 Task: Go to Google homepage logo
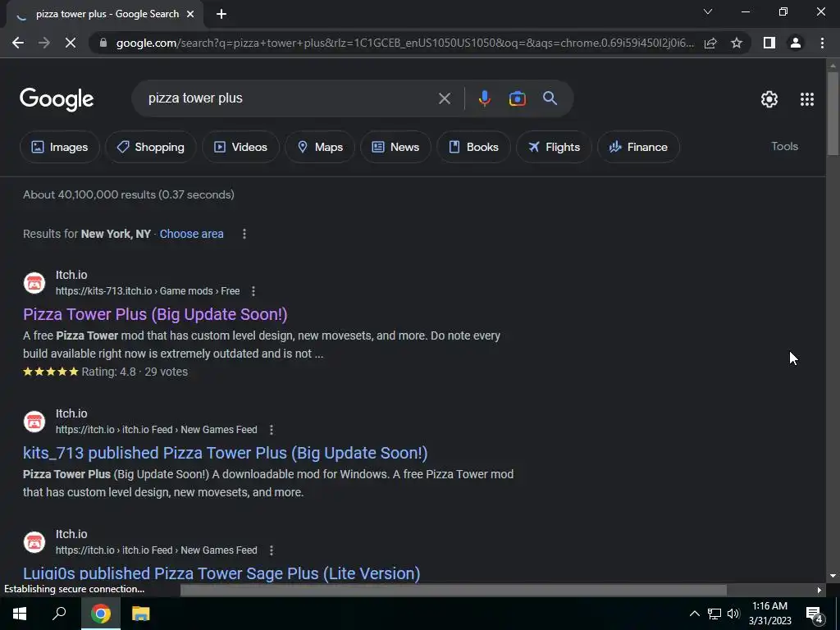coord(57,99)
